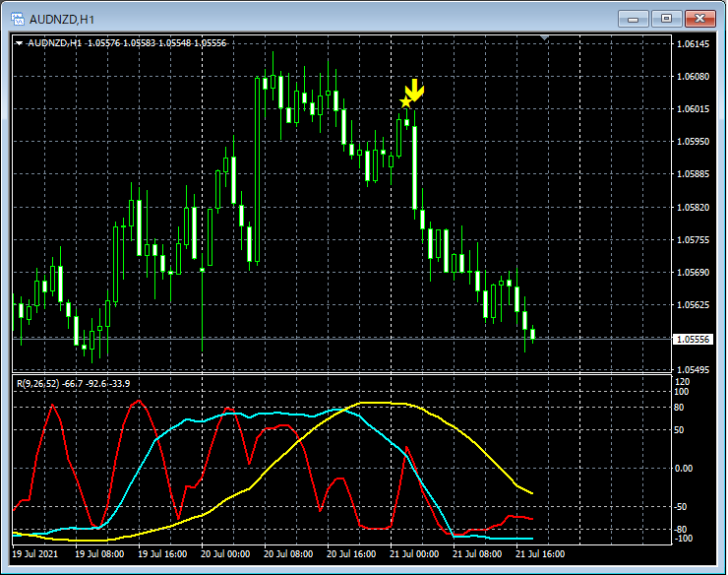Click the current price label 1.05556
Image resolution: width=728 pixels, height=575 pixels.
coord(693,340)
